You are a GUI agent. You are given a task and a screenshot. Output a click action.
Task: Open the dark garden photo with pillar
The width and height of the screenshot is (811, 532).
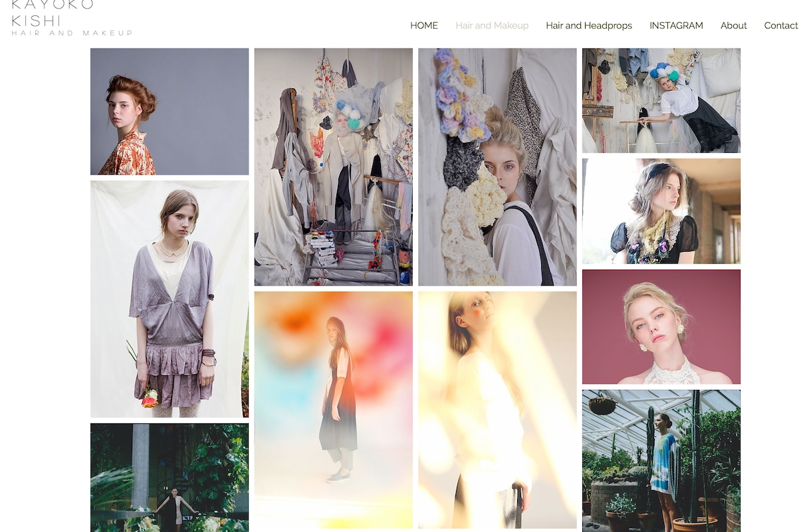[x=170, y=478]
